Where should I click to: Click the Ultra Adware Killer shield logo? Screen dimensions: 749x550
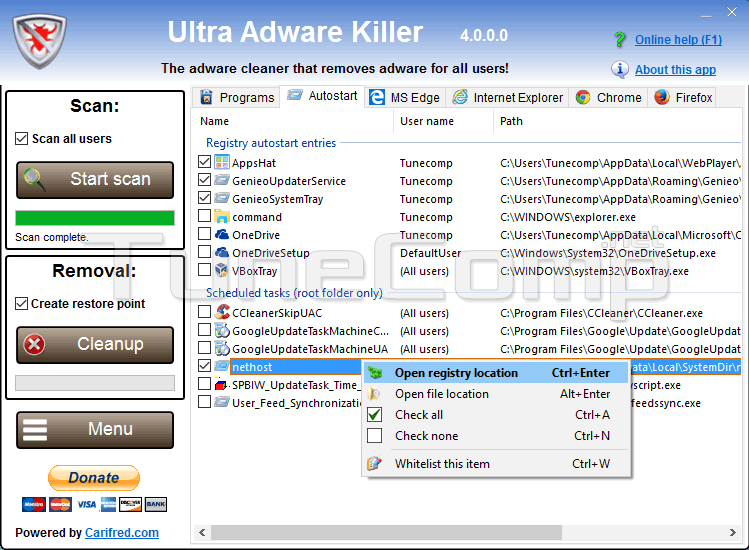pyautogui.click(x=39, y=41)
